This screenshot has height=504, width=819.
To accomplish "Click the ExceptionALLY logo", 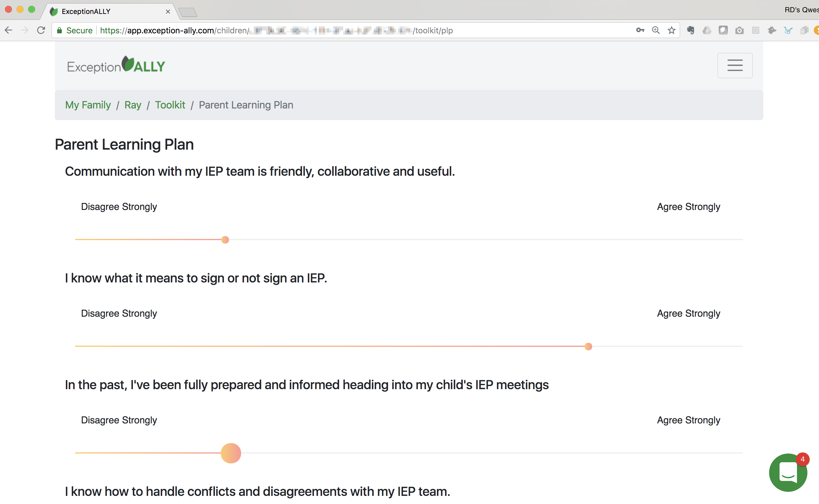I will click(x=116, y=65).
